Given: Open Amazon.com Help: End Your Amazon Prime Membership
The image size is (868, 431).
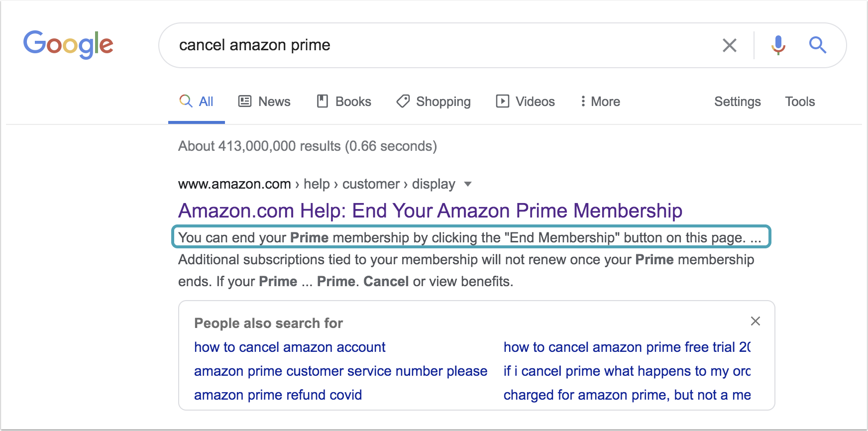Looking at the screenshot, I should coord(430,211).
